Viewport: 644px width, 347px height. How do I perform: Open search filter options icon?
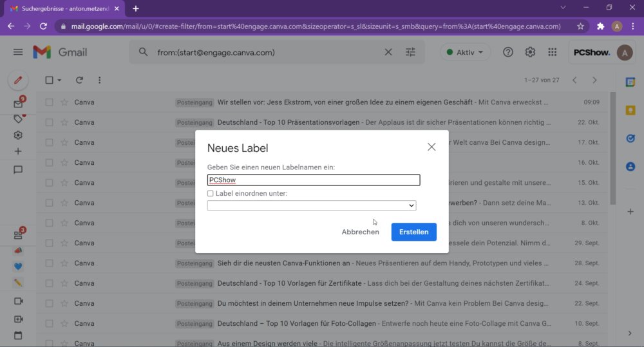click(x=410, y=52)
